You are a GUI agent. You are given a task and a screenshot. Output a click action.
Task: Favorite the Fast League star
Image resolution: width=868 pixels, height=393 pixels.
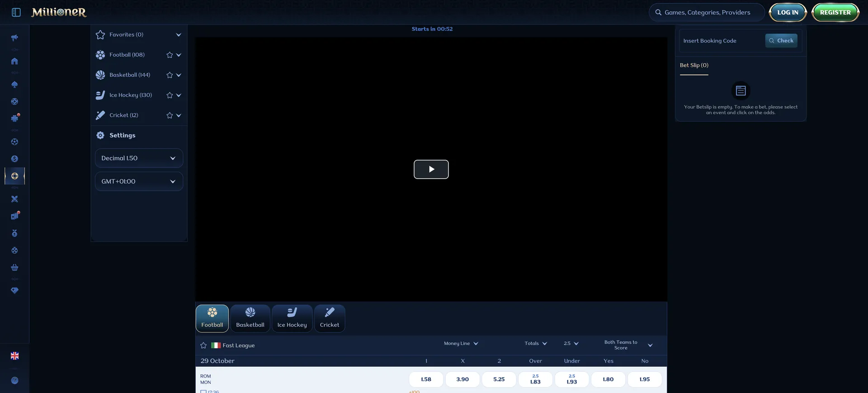[203, 346]
